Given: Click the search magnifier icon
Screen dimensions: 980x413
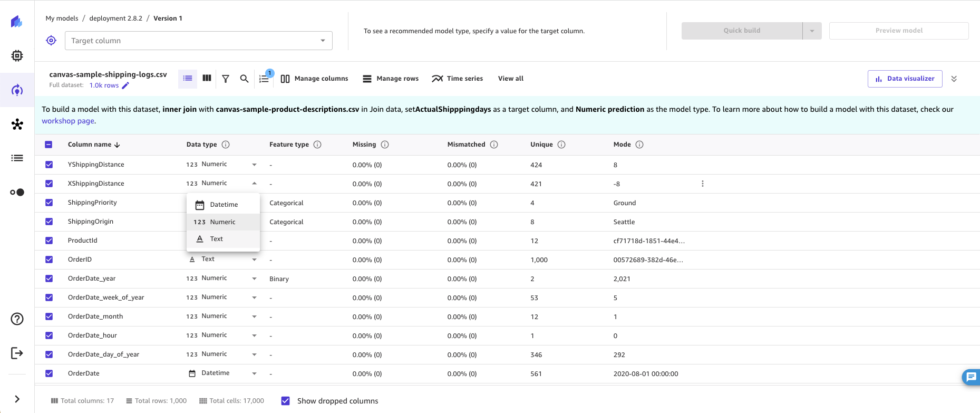Looking at the screenshot, I should (244, 79).
